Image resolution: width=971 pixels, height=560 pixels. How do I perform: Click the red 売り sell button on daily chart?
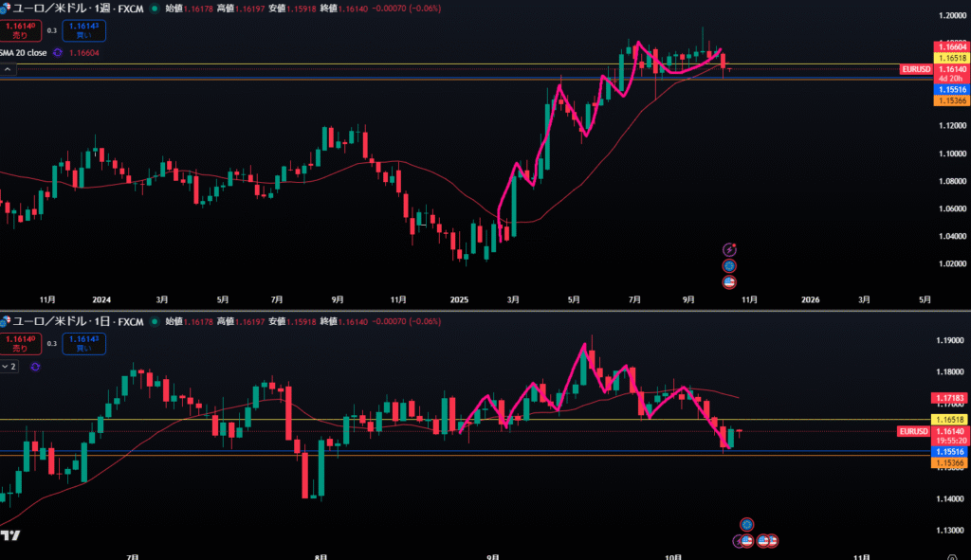click(21, 344)
